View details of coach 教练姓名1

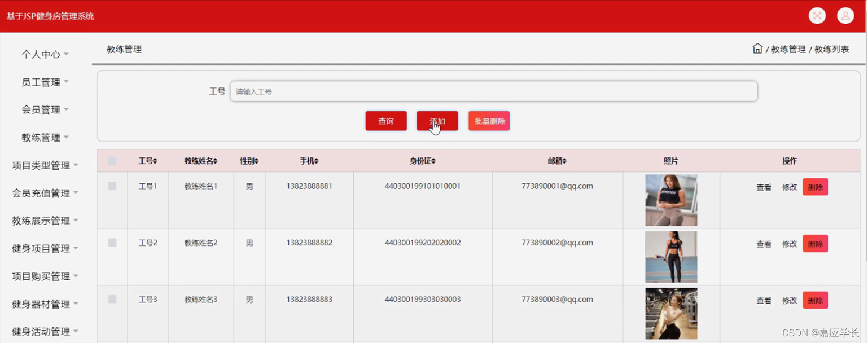tap(764, 187)
